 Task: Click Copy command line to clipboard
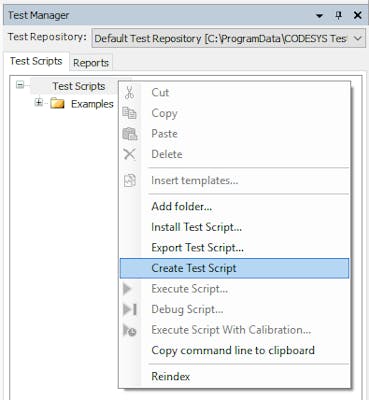click(x=233, y=350)
